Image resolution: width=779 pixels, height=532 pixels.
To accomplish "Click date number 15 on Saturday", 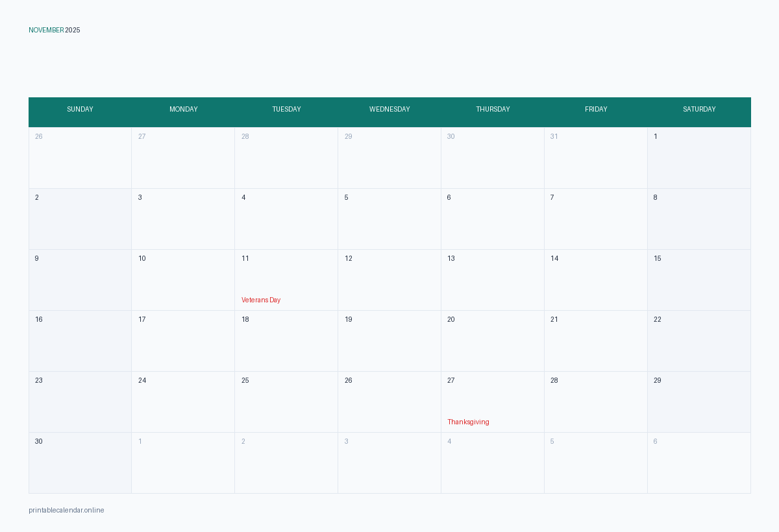I will pyautogui.click(x=658, y=259).
